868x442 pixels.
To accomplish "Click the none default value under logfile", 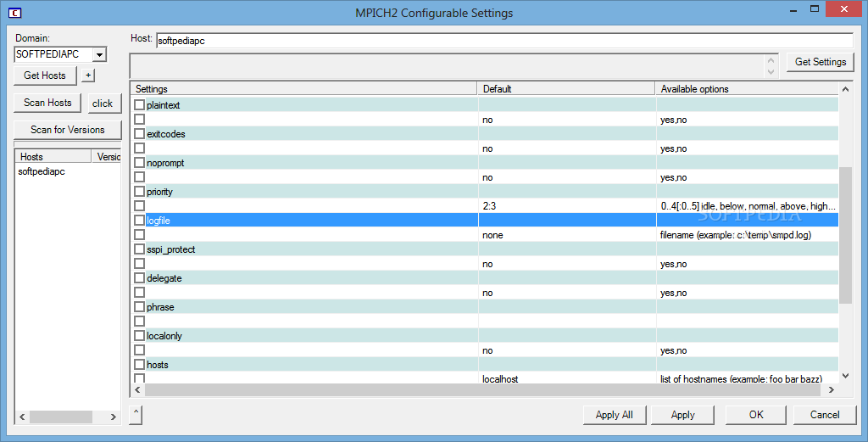I will coord(492,235).
